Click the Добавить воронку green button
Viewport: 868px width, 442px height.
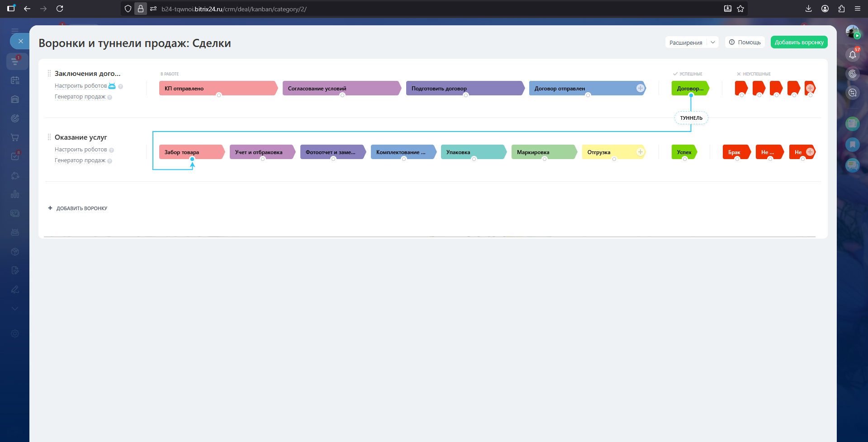(799, 42)
